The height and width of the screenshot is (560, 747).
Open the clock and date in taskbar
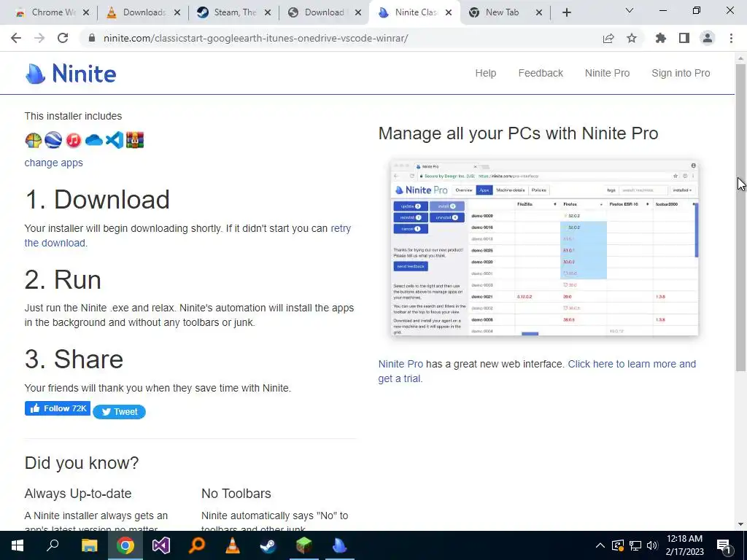tap(684, 545)
